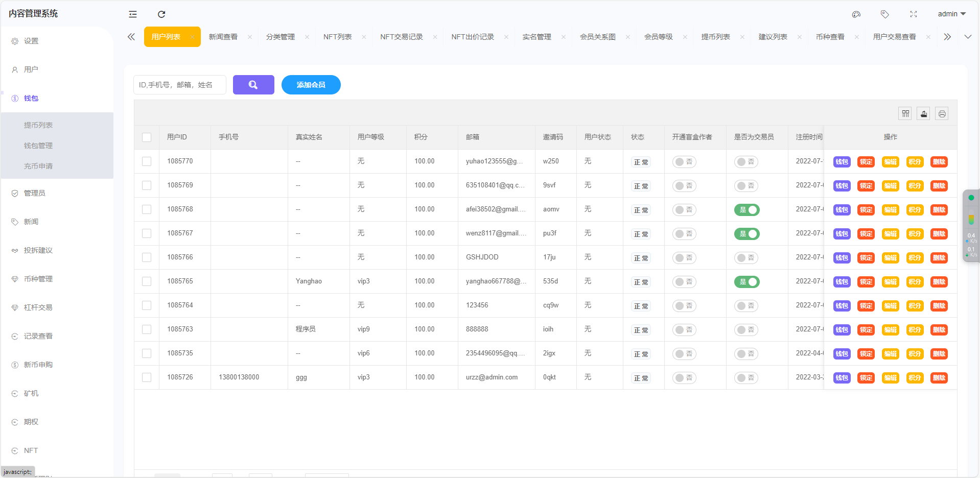Expand the 杠杆交易 sidebar menu
Viewport: 980px width, 478px height.
click(57, 307)
